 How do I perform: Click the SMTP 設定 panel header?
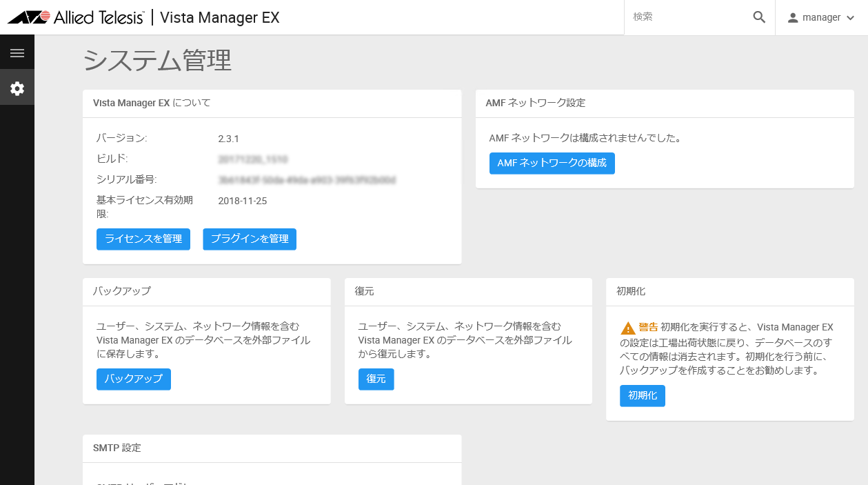(x=272, y=448)
